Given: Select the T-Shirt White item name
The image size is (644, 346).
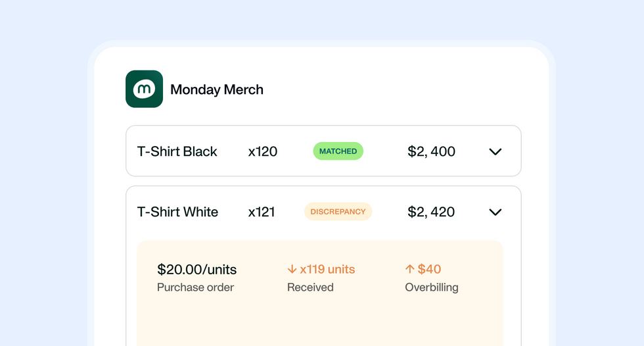Looking at the screenshot, I should point(178,212).
